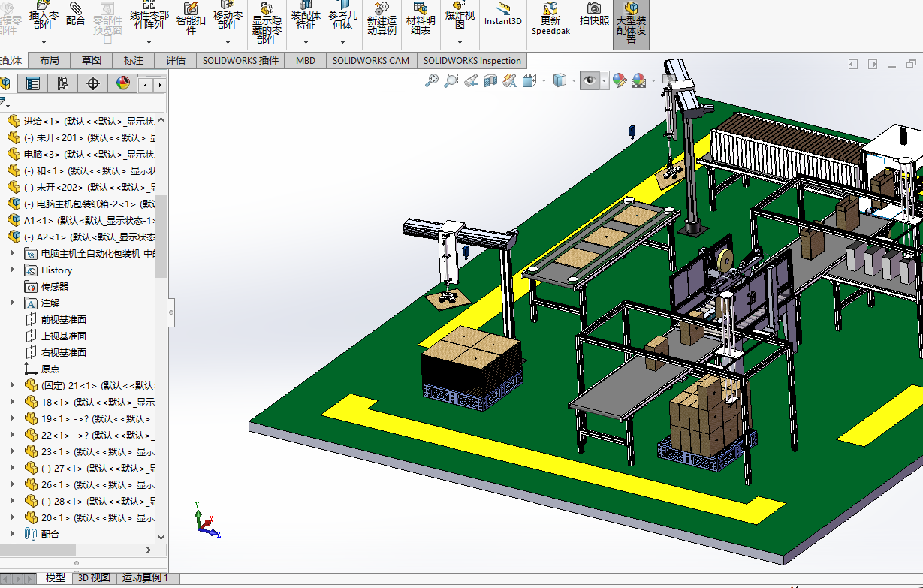Open the Display Style cube icon
Viewport: 923px width, 588px height.
click(560, 80)
